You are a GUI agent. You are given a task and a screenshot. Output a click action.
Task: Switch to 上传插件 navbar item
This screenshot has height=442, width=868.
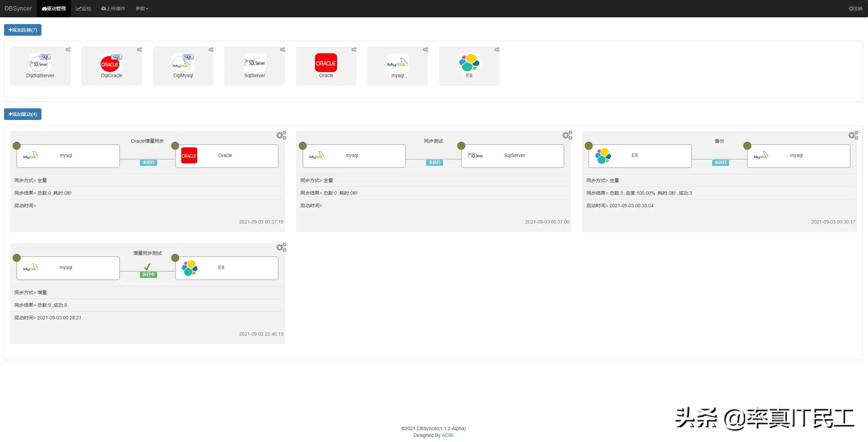coord(113,8)
